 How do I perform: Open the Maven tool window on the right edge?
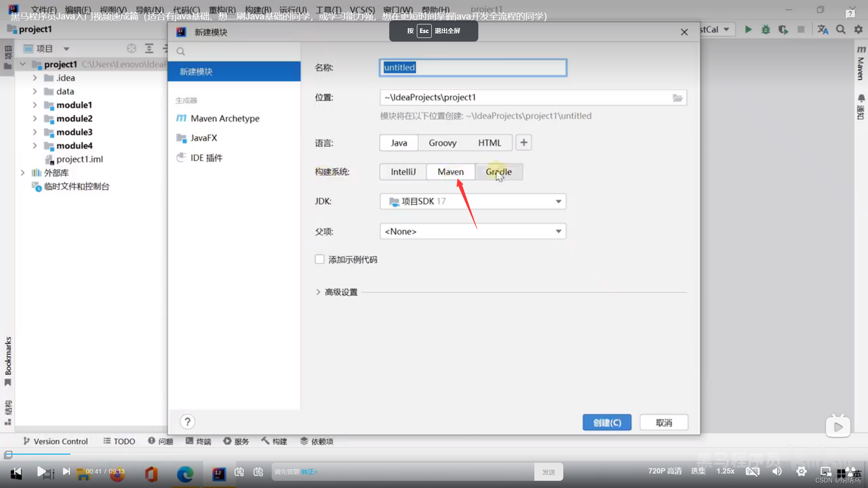tap(861, 63)
